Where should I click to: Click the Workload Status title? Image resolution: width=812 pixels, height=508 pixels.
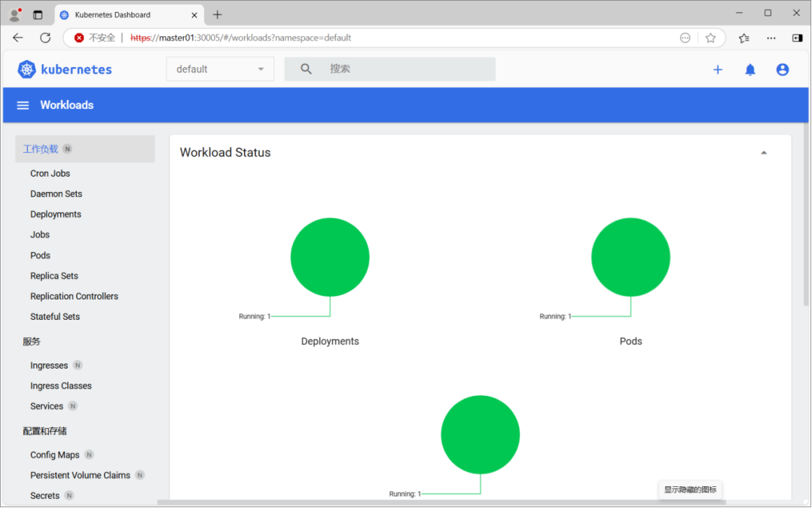[x=224, y=153]
